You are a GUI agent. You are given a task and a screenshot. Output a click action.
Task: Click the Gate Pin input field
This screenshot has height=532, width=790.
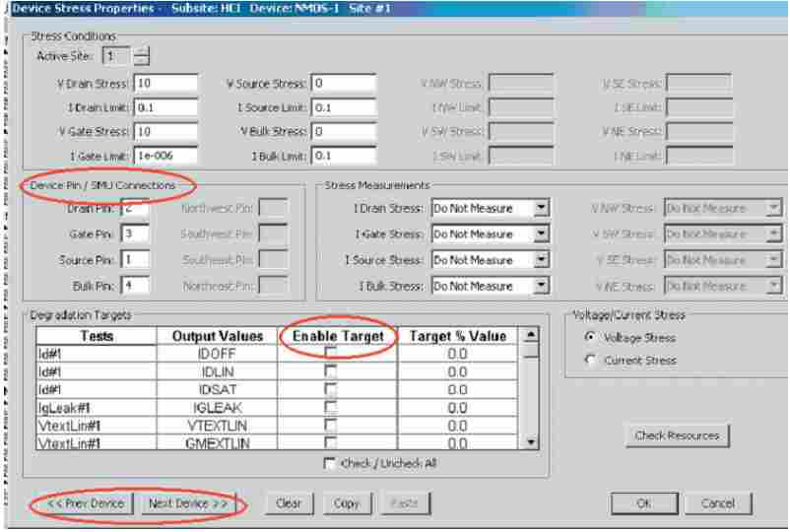135,234
